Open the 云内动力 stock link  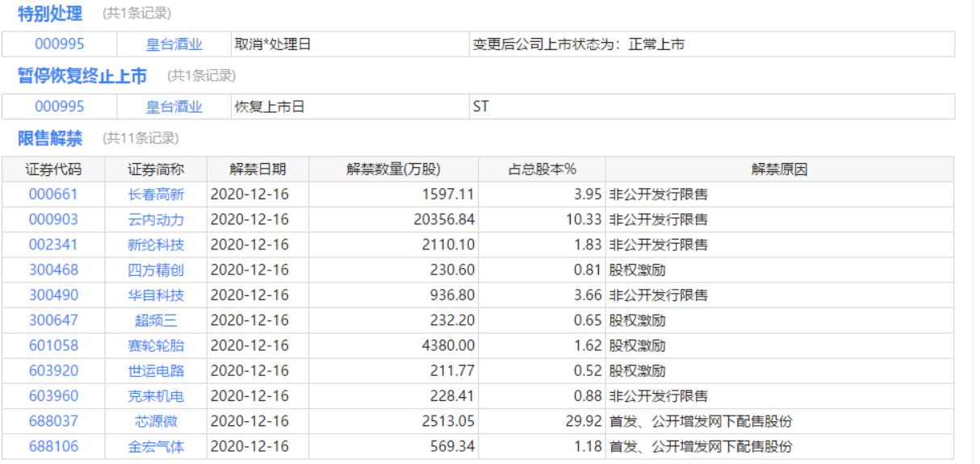click(x=156, y=219)
